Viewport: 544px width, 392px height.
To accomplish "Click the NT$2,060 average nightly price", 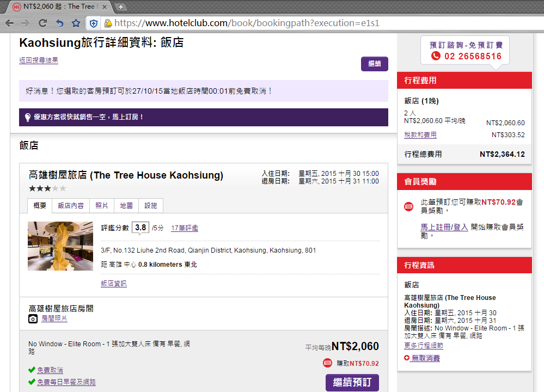I will pos(355,346).
